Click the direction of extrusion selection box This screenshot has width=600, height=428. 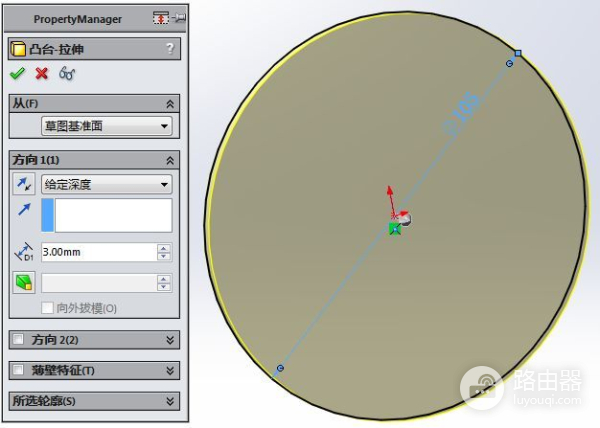113,216
